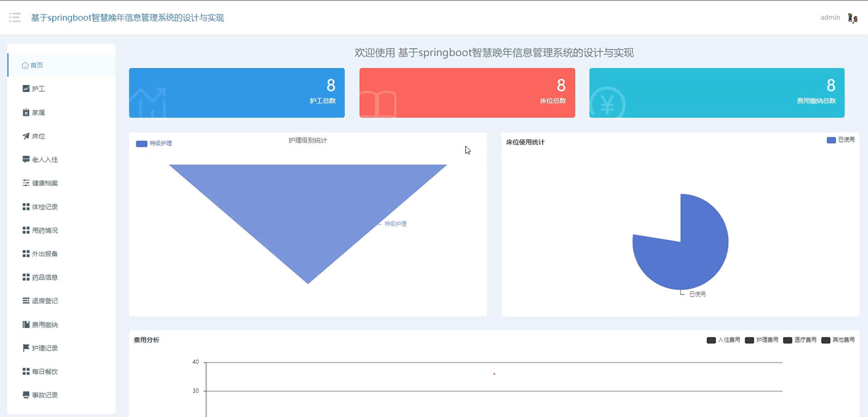Open the 护工 menu item
Image resolution: width=868 pixels, height=417 pixels.
(x=61, y=89)
